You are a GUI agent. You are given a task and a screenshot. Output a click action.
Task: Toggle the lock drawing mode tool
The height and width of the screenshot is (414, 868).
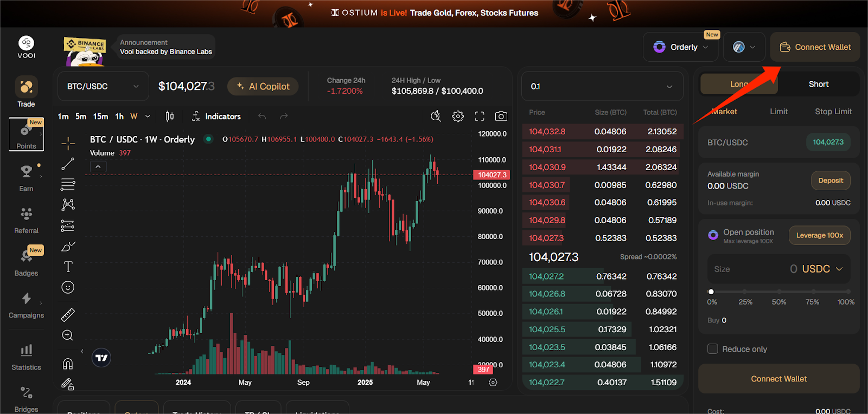coord(68,384)
